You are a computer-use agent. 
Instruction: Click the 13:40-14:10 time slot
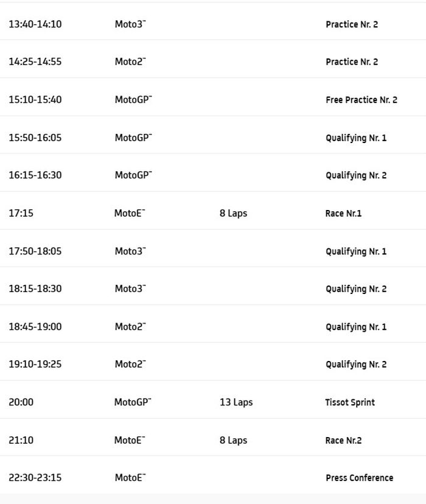(x=35, y=24)
